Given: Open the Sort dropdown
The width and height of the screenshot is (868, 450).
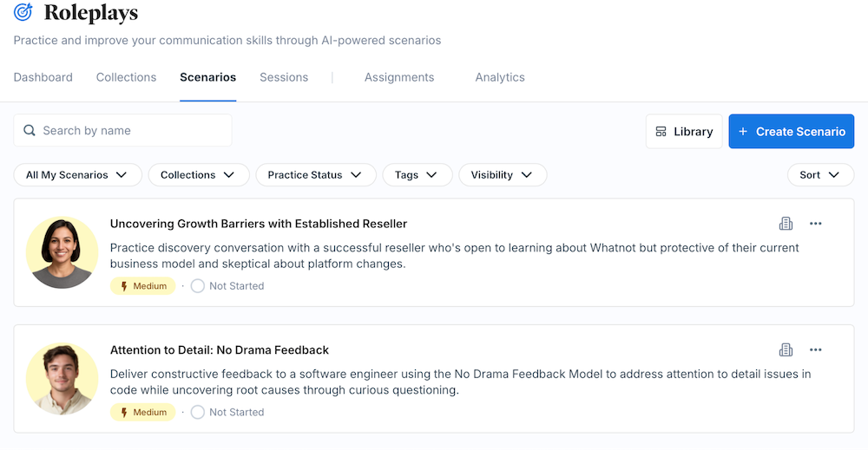Looking at the screenshot, I should [819, 175].
